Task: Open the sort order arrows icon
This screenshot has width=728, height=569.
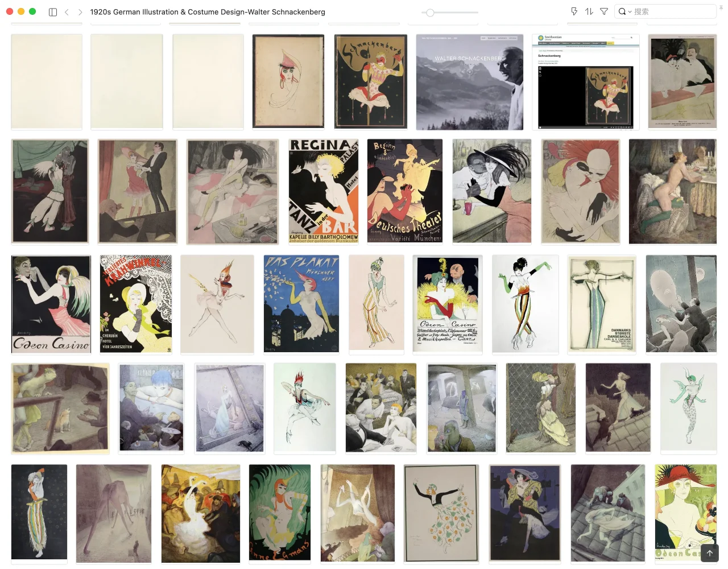Action: point(589,11)
